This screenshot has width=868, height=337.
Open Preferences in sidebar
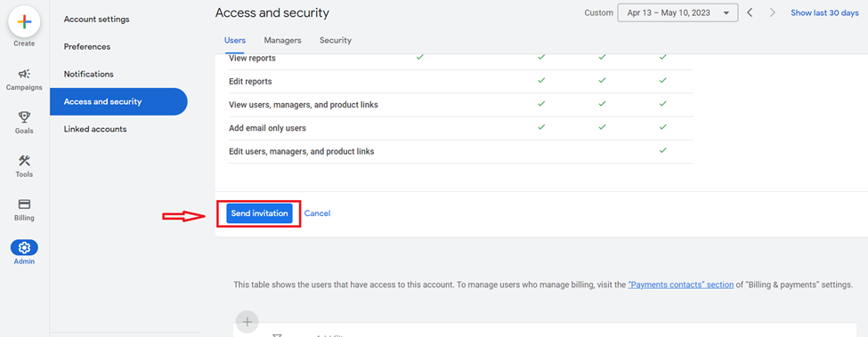pyautogui.click(x=87, y=47)
